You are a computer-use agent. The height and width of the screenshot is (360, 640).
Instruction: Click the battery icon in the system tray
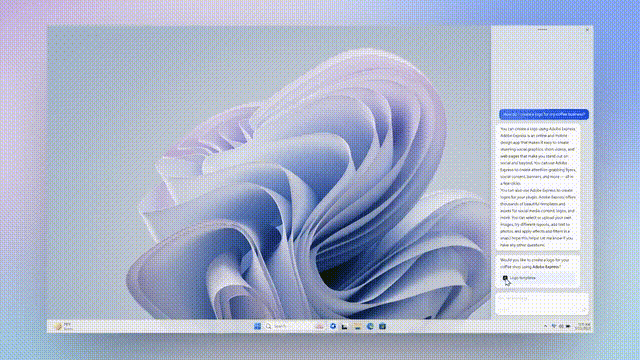[568, 326]
